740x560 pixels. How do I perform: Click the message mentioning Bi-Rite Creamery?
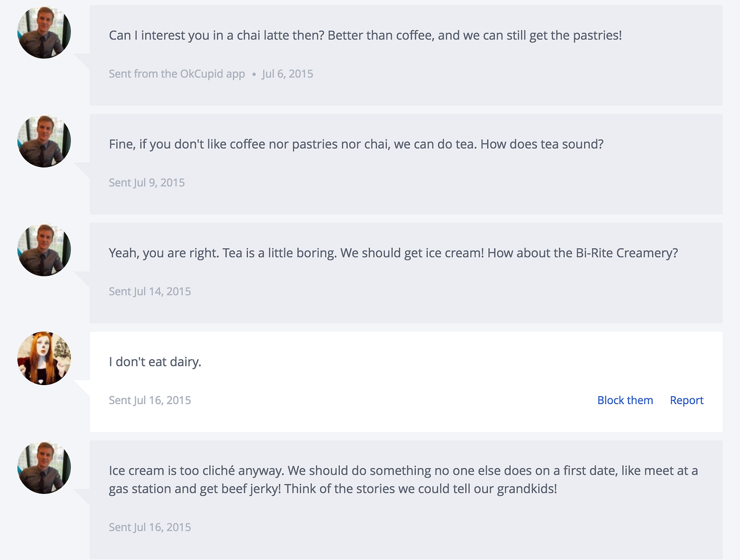393,253
